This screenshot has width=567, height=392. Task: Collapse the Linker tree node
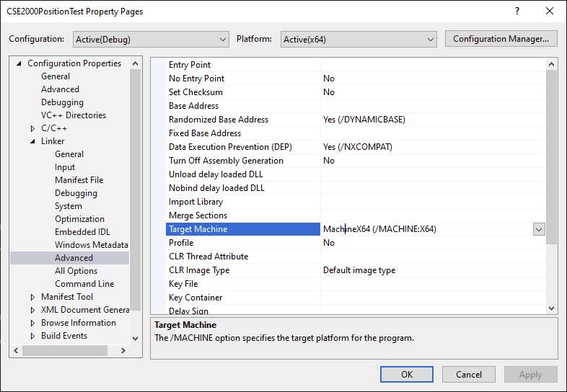[32, 141]
